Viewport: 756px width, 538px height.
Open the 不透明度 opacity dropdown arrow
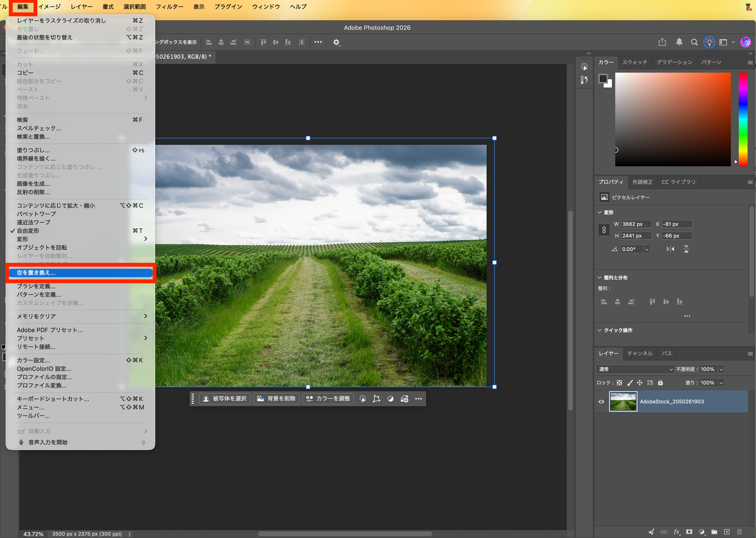(721, 369)
